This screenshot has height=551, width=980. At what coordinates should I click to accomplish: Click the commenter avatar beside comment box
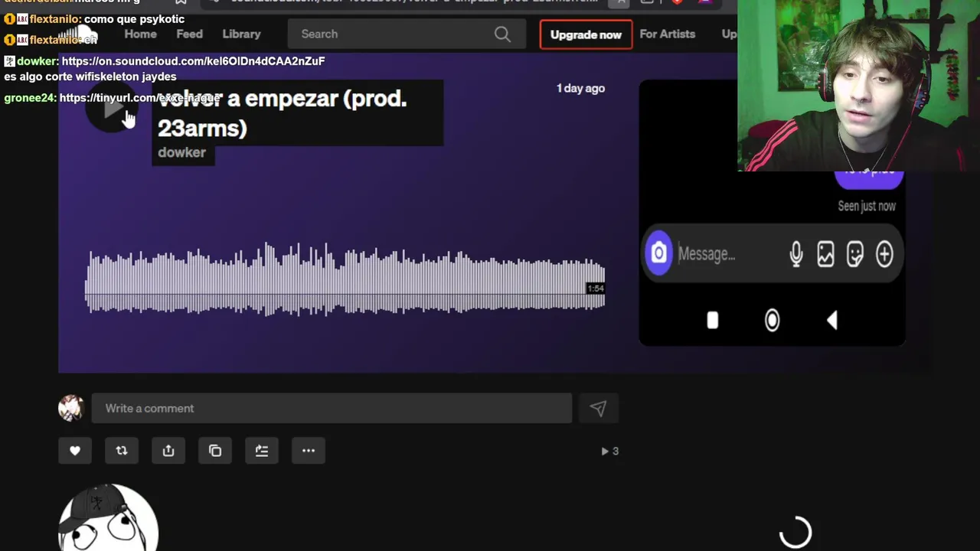tap(71, 408)
